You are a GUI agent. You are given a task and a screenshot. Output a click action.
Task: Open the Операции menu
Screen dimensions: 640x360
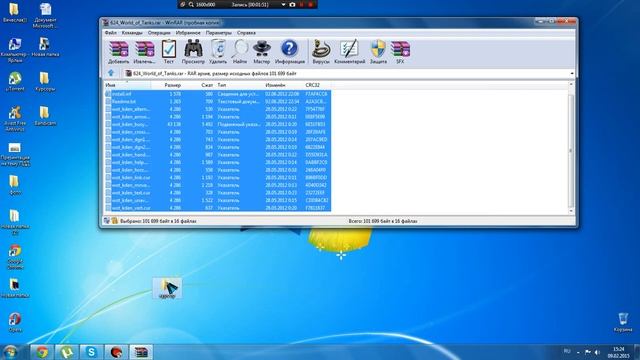(159, 33)
